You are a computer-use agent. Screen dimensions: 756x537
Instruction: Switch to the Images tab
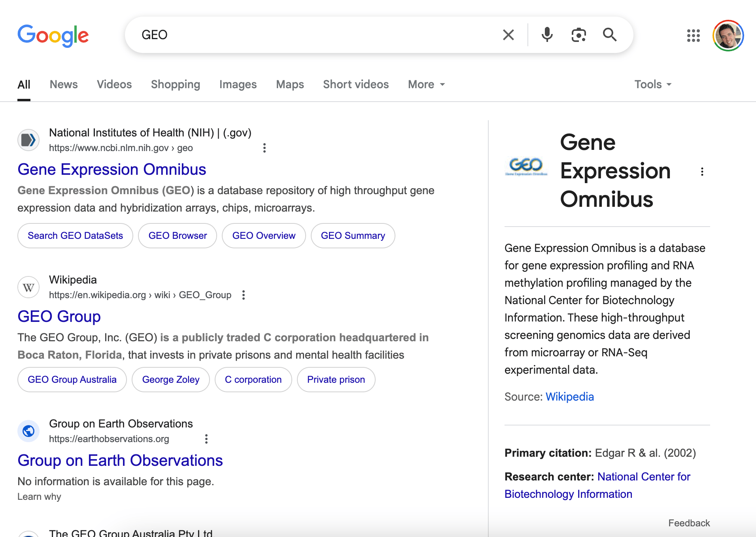[x=238, y=85]
